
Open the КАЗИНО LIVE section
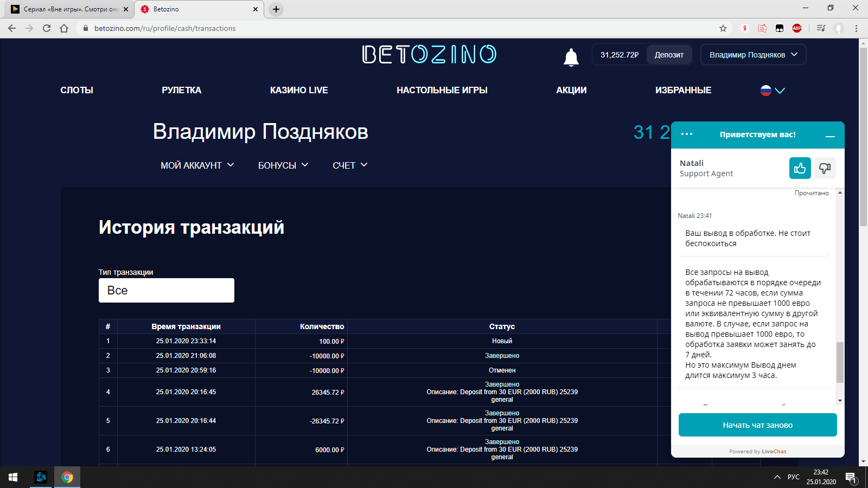pyautogui.click(x=299, y=90)
